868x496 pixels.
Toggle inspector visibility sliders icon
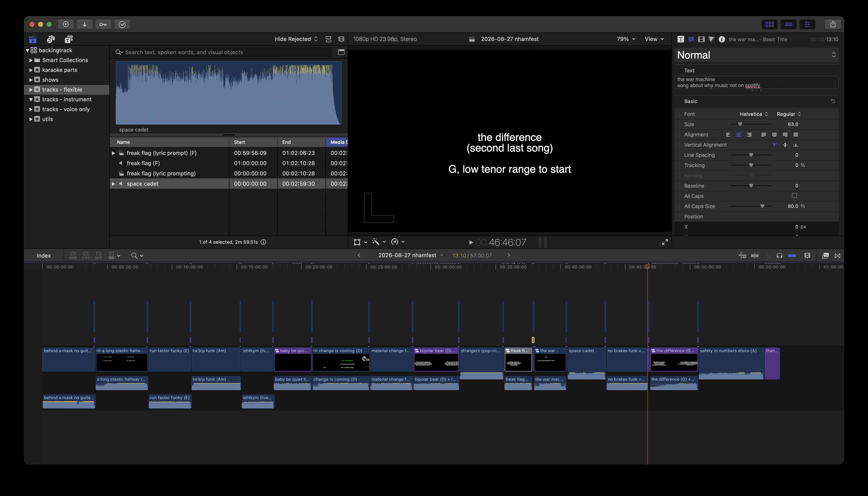(x=807, y=24)
